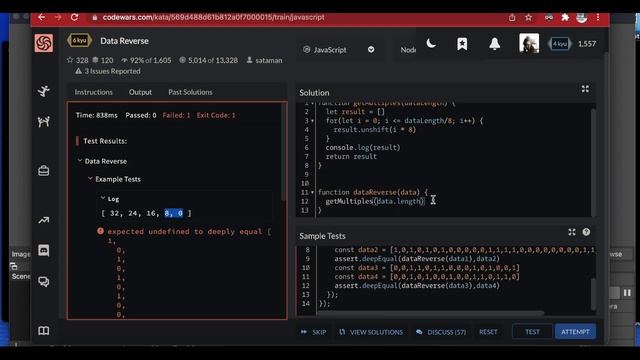Click 'return result' on line 7
This screenshot has height=360, width=640.
point(351,156)
